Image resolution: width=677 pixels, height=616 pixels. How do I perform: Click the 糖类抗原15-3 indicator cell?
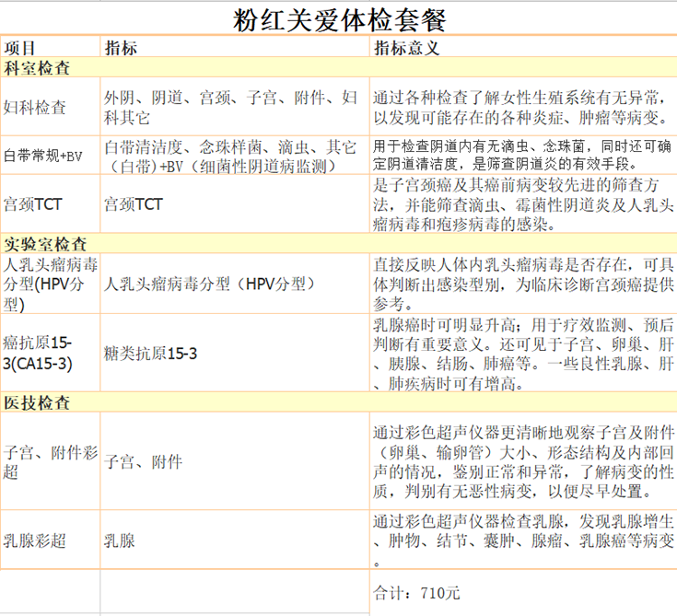pos(234,353)
